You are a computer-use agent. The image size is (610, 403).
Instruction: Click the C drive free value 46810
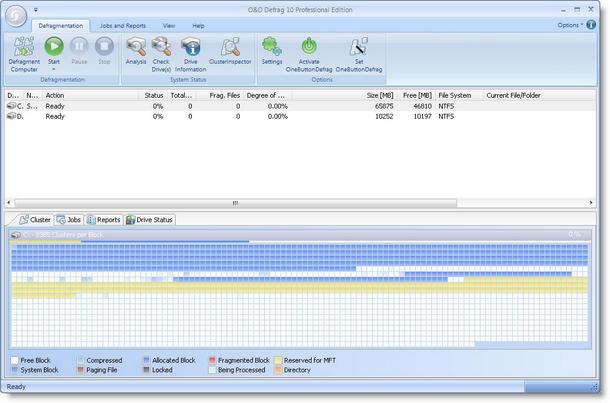(422, 106)
